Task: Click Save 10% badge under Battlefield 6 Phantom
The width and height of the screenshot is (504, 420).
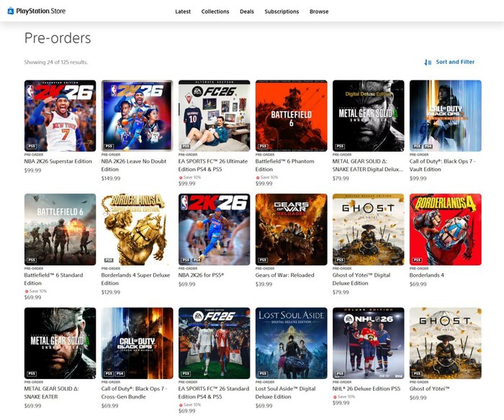Action: coord(267,177)
